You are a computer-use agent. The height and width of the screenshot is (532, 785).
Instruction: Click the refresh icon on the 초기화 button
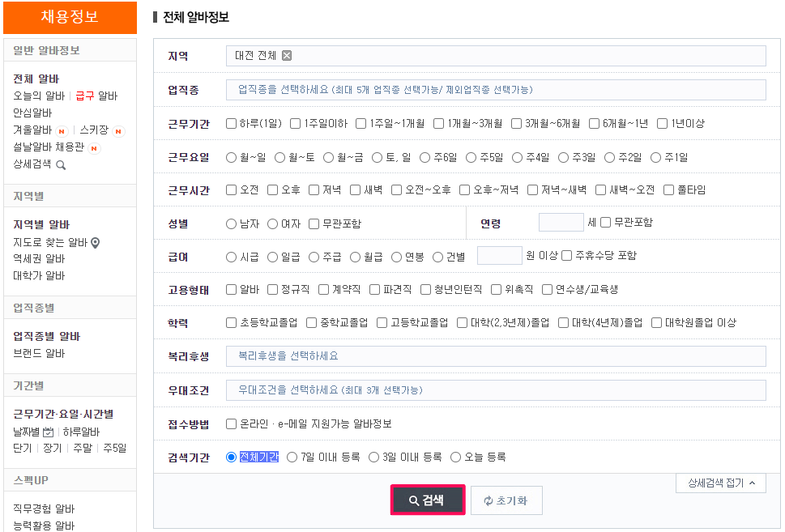coord(486,500)
